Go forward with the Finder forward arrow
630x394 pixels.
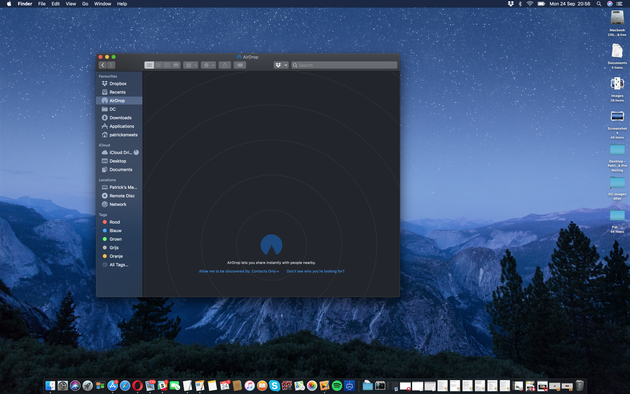tap(111, 65)
